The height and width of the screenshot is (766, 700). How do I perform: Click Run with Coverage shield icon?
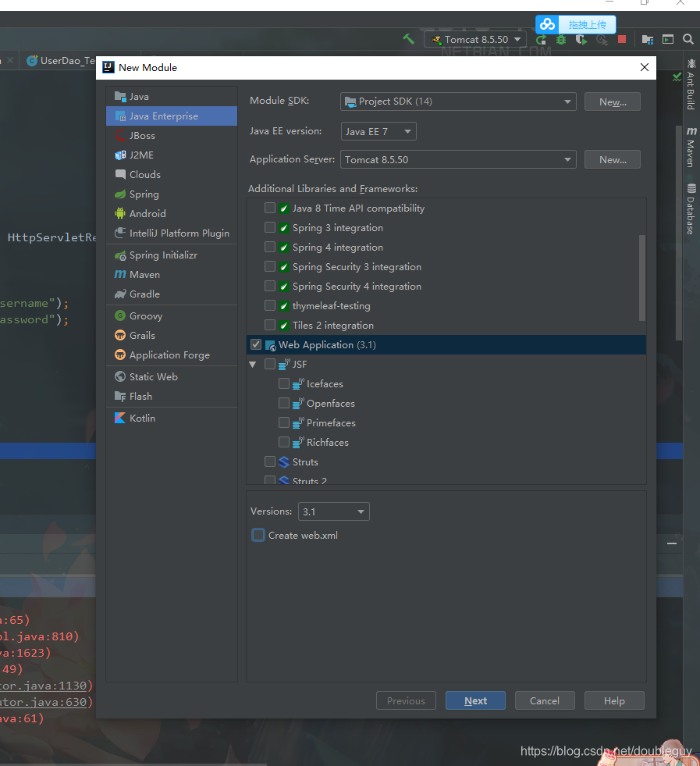[x=581, y=40]
